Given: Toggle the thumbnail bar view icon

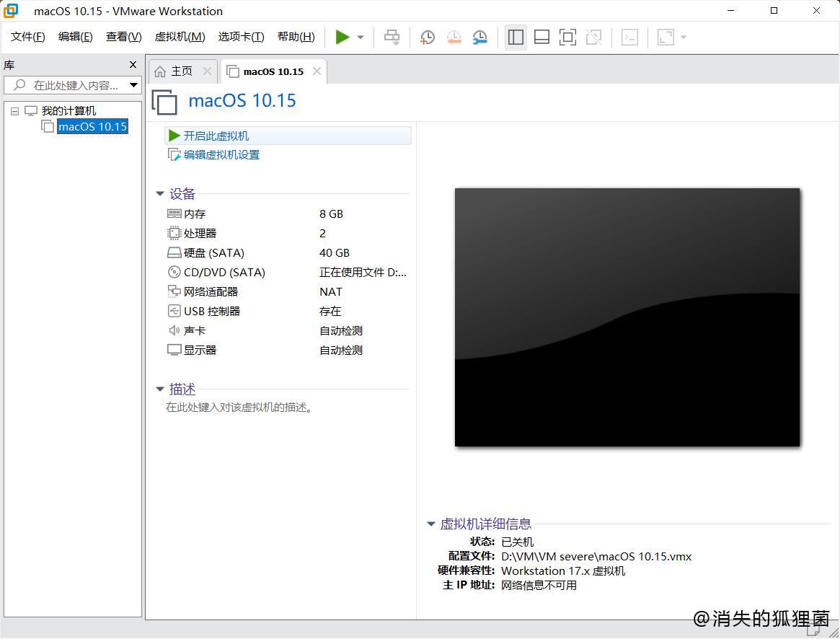Looking at the screenshot, I should pyautogui.click(x=542, y=37).
